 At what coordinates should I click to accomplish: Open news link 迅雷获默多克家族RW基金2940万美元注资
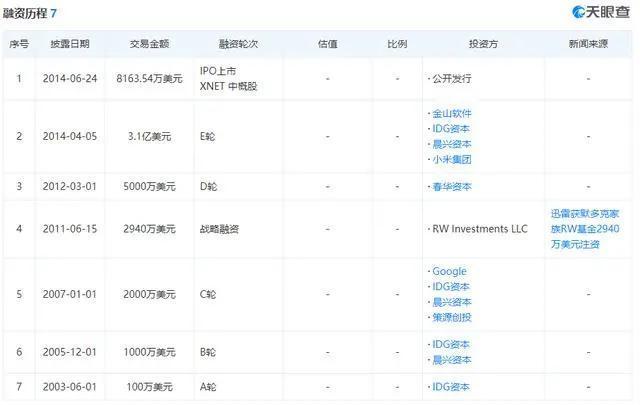pos(585,229)
